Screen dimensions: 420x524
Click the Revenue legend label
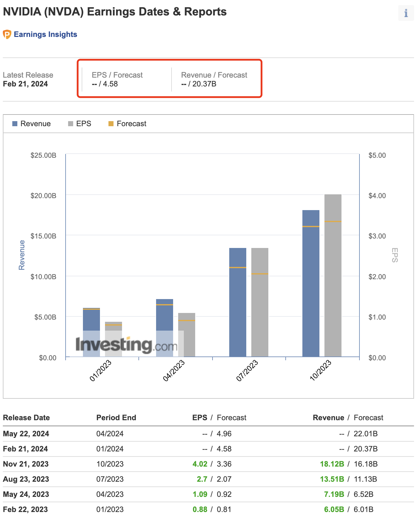[x=36, y=124]
